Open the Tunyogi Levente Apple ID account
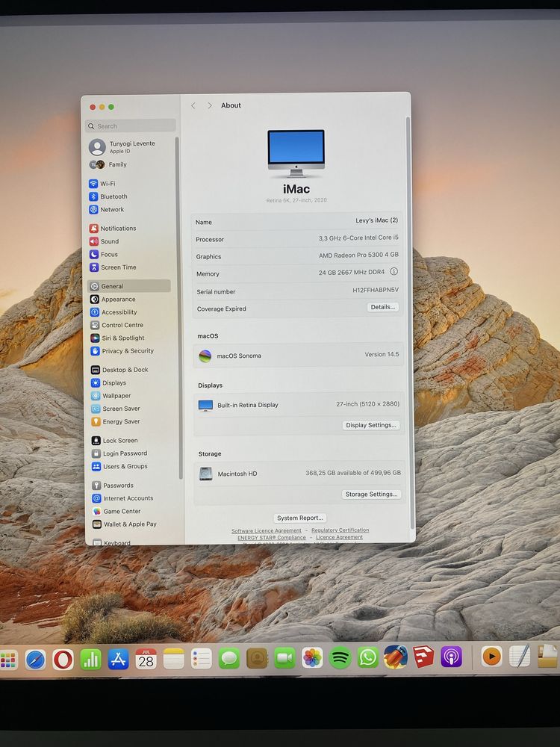The image size is (560, 747). (122, 146)
